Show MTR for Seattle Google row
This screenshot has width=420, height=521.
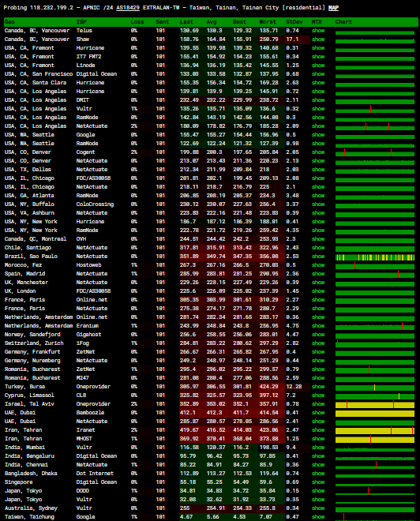(x=318, y=135)
